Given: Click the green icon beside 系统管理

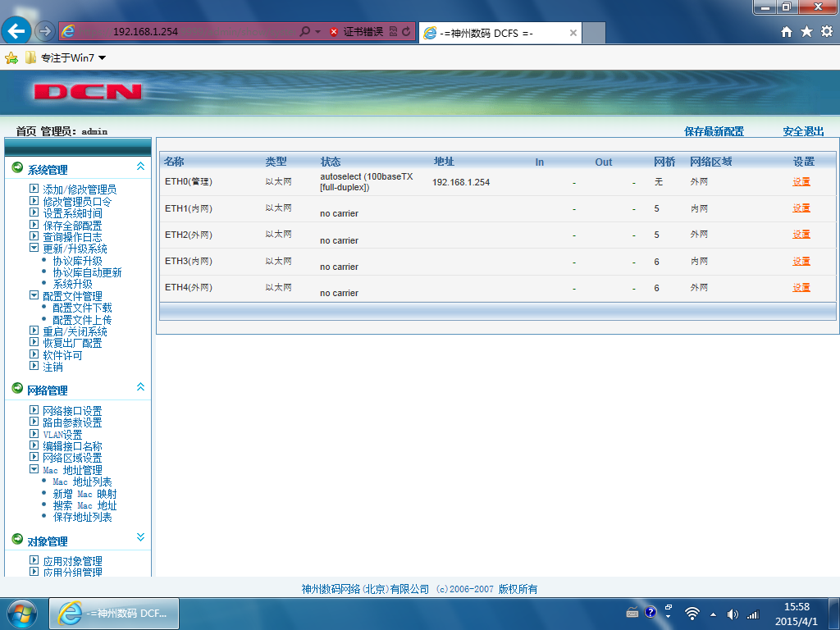Looking at the screenshot, I should (17, 167).
